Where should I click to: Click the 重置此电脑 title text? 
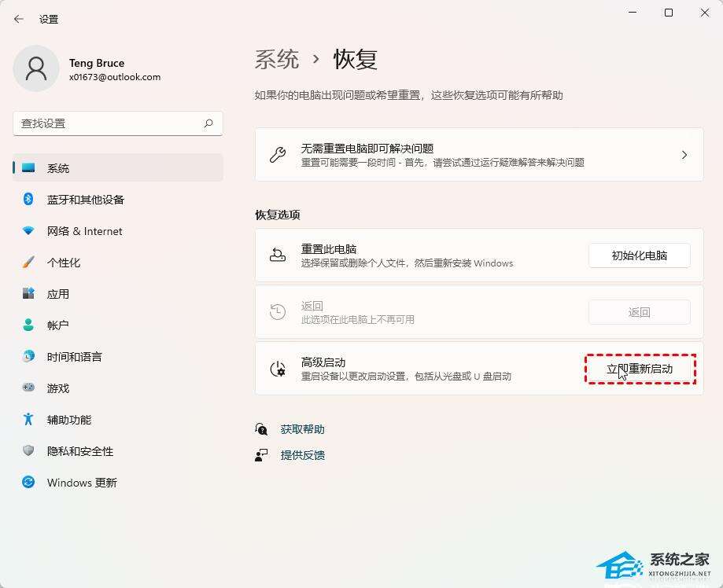[x=328, y=249]
